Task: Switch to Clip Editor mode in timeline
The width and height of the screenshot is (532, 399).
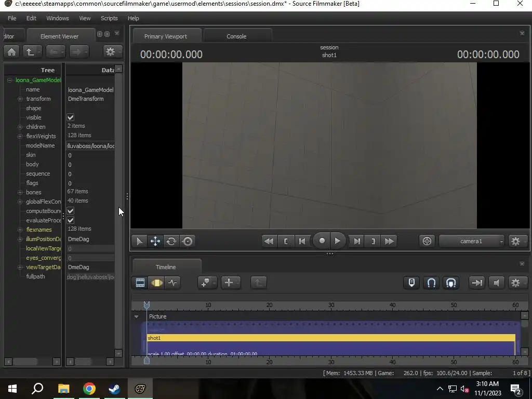Action: point(140,283)
